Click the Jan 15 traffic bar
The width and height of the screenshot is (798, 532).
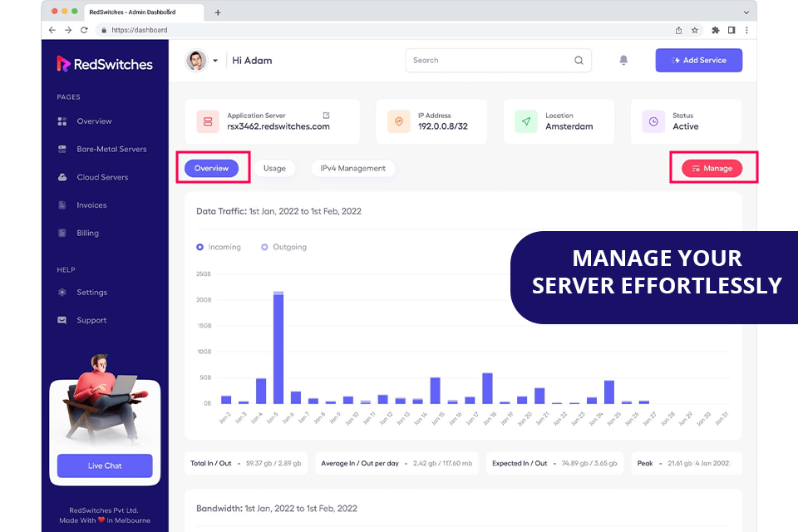[435, 391]
